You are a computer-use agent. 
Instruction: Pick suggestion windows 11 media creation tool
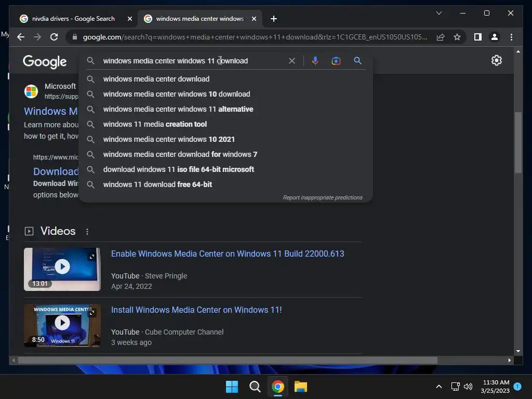tap(225, 124)
